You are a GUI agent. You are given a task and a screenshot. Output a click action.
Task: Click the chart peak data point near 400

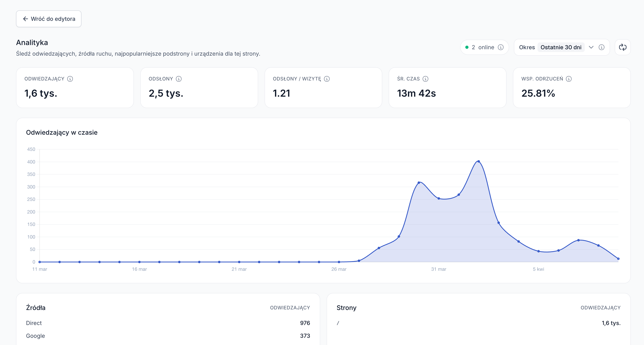click(x=478, y=161)
